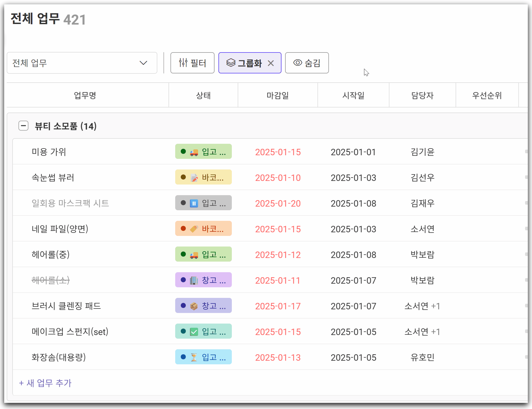Click the 담당자 column header
Screen dimensions: 532x409
pos(422,95)
